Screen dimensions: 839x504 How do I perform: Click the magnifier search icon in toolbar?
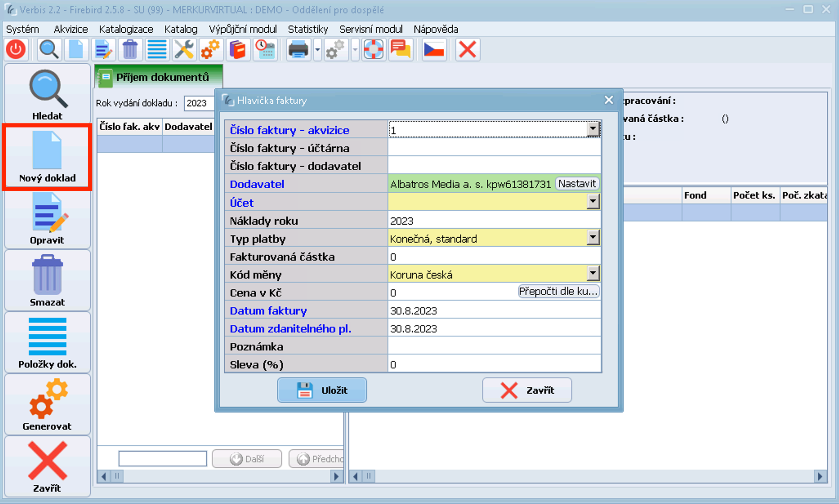tap(49, 50)
